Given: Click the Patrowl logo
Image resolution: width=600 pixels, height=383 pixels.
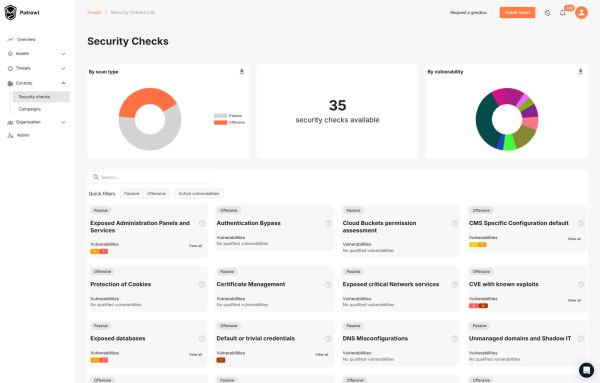Looking at the screenshot, I should click(x=22, y=13).
